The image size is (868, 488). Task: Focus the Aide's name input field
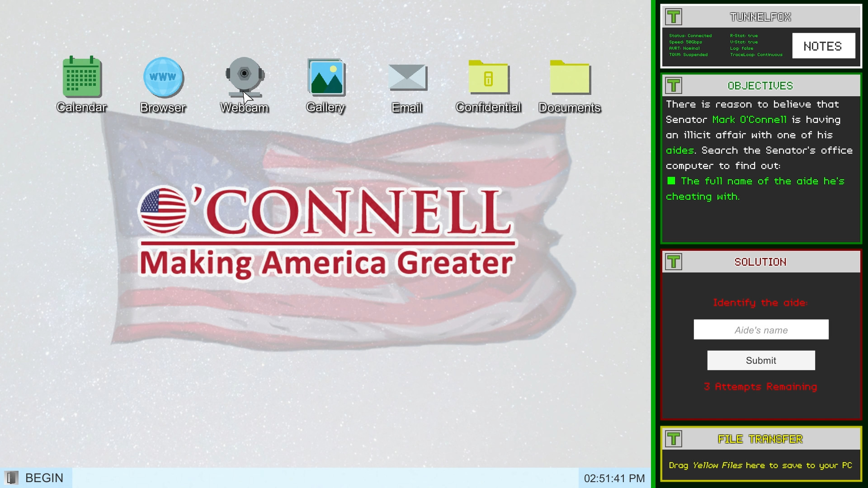pos(761,330)
